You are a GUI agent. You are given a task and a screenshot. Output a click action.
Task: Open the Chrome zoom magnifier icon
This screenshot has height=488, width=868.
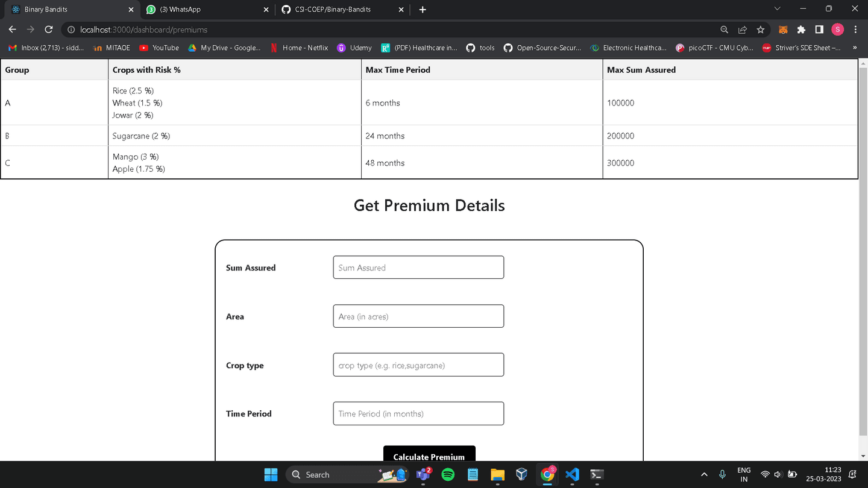tap(724, 30)
